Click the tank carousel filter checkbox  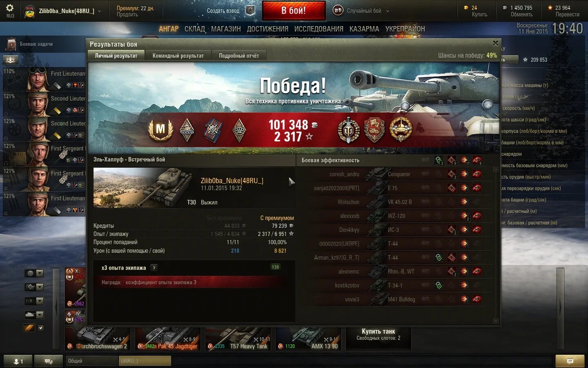click(x=40, y=328)
